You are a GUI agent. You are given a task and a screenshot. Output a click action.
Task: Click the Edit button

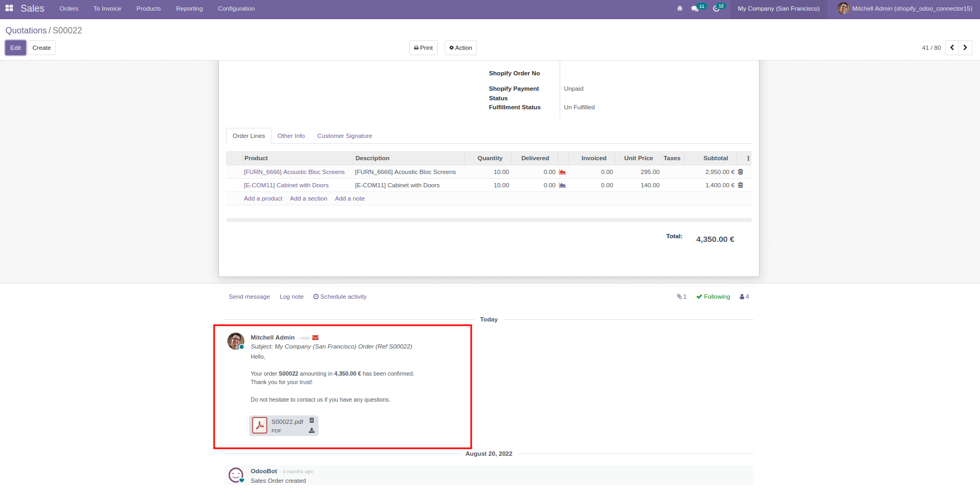15,48
